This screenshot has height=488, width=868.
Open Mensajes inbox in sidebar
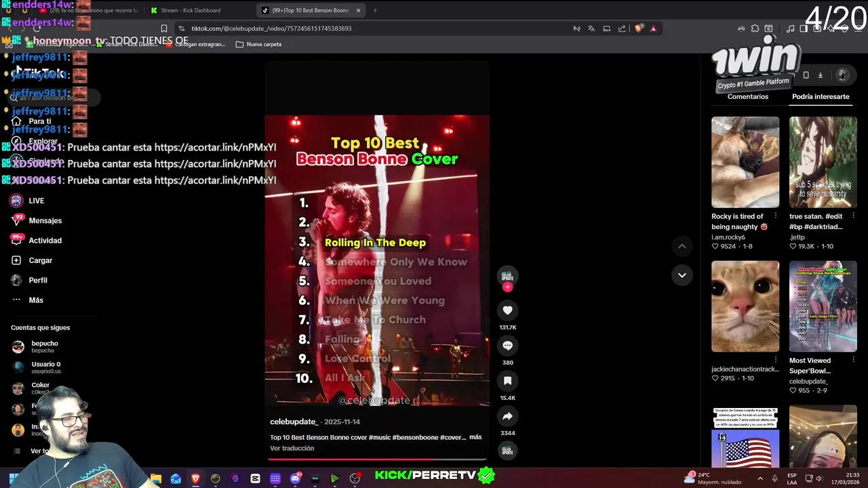[36, 220]
